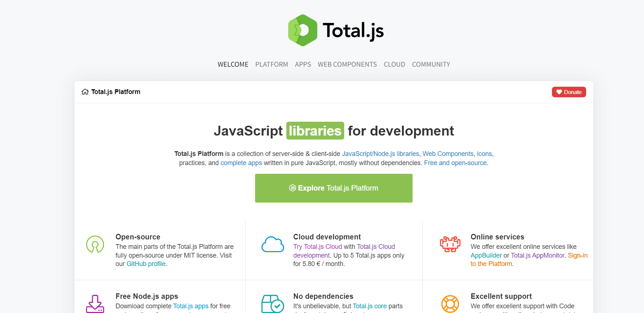
Task: Click the Total.js hexagon logo
Action: point(303,30)
